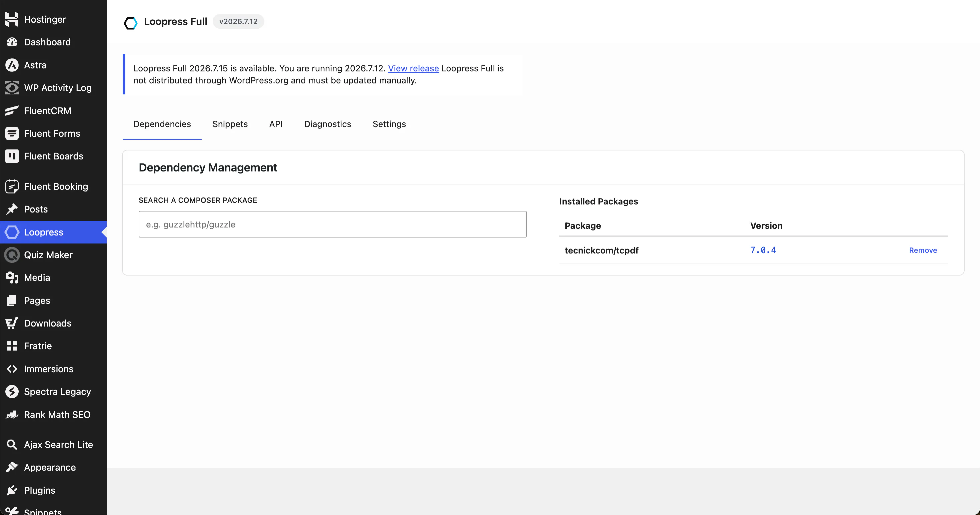Viewport: 980px width, 515px height.
Task: Select the Loopress menu label
Action: click(x=44, y=232)
